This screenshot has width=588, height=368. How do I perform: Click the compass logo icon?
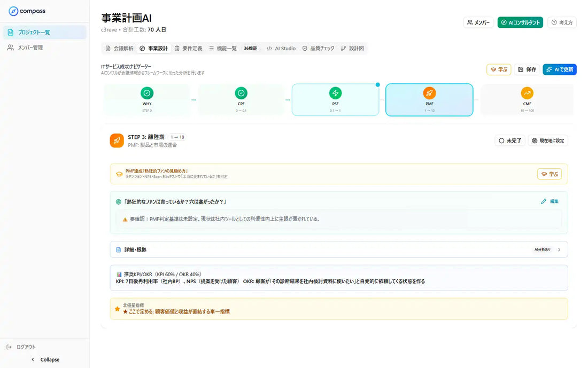tap(13, 11)
